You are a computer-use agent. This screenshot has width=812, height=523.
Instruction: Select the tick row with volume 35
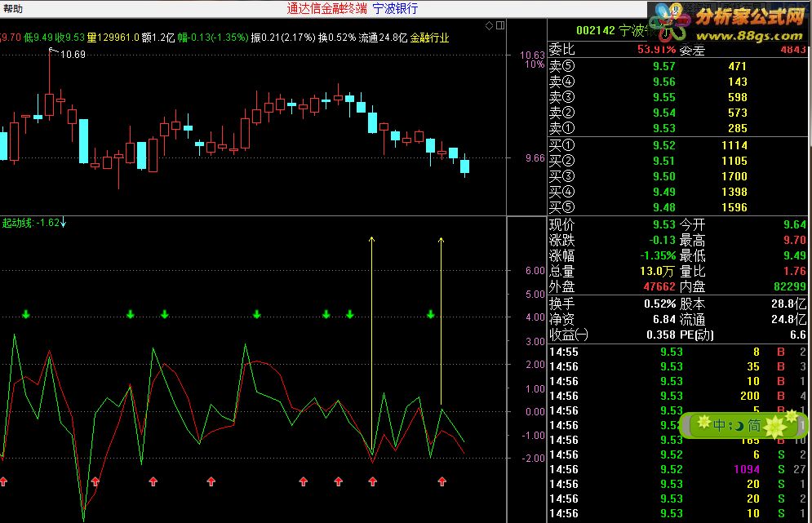[x=677, y=366]
